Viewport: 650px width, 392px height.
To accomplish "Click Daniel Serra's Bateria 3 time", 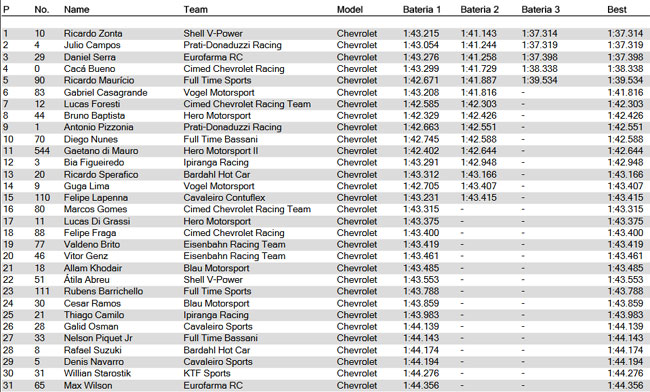I will click(539, 57).
